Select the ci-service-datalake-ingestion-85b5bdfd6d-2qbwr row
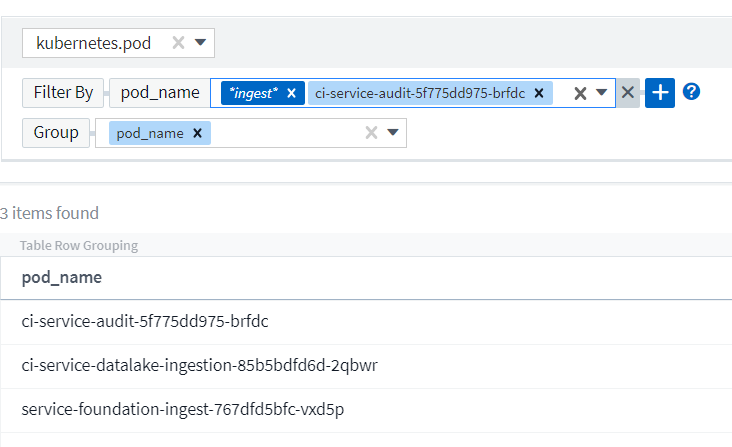The width and height of the screenshot is (732, 447). [199, 365]
